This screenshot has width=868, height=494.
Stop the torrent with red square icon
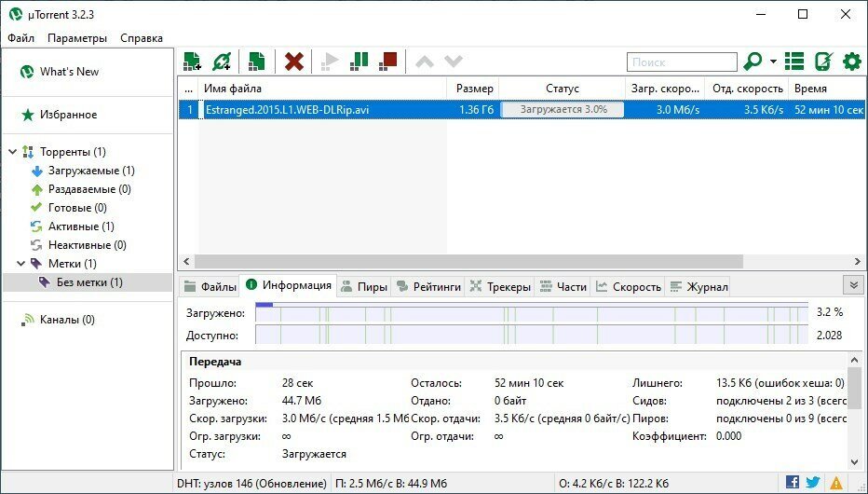tap(388, 61)
